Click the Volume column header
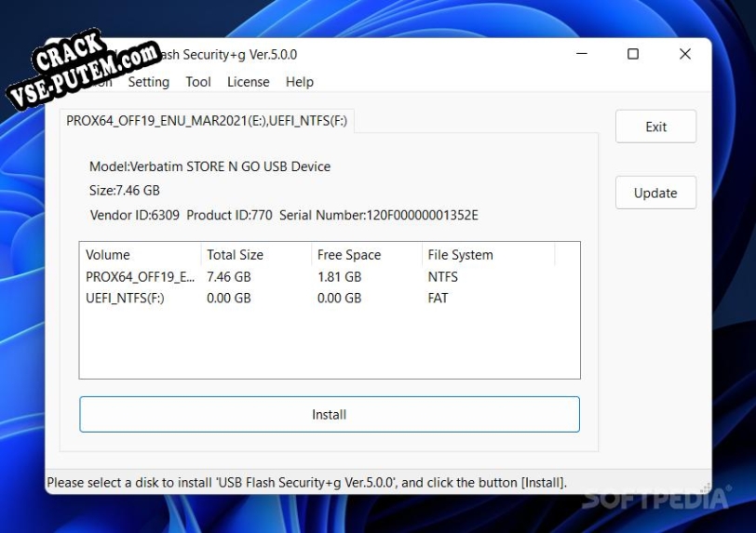The image size is (756, 533). coord(141,255)
